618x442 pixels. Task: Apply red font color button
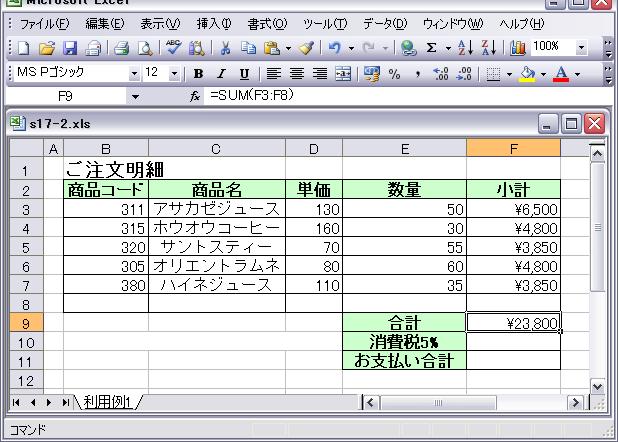click(x=561, y=74)
